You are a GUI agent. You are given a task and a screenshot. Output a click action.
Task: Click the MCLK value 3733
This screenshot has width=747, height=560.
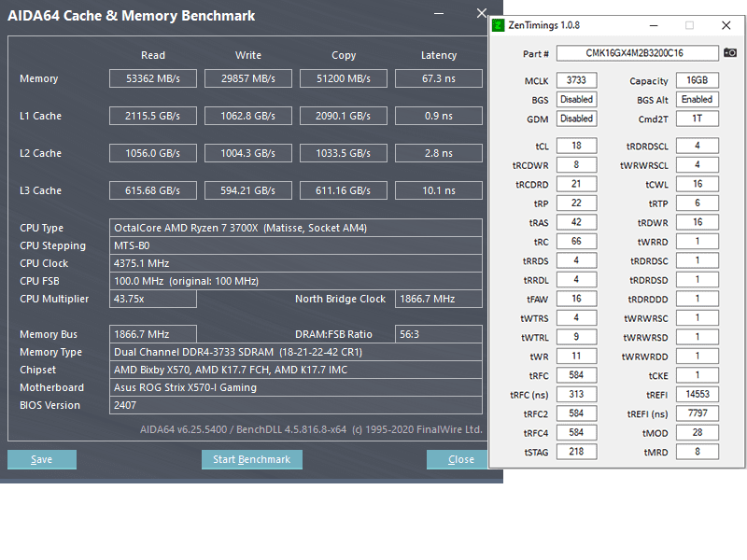click(x=576, y=80)
